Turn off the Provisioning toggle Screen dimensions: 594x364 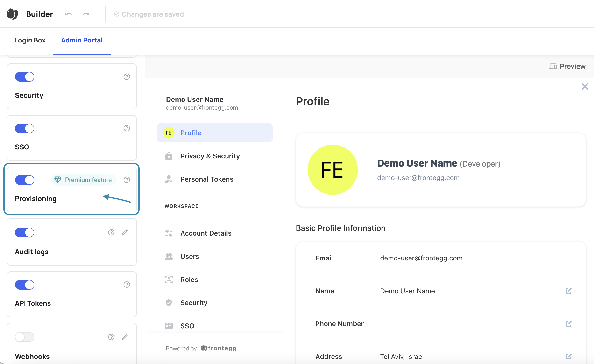(x=25, y=180)
